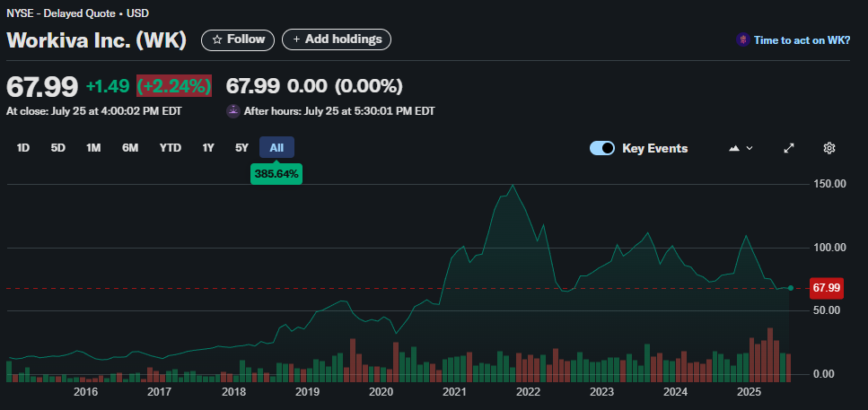Click the +1.49 price change value
This screenshot has width=868, height=410.
108,86
